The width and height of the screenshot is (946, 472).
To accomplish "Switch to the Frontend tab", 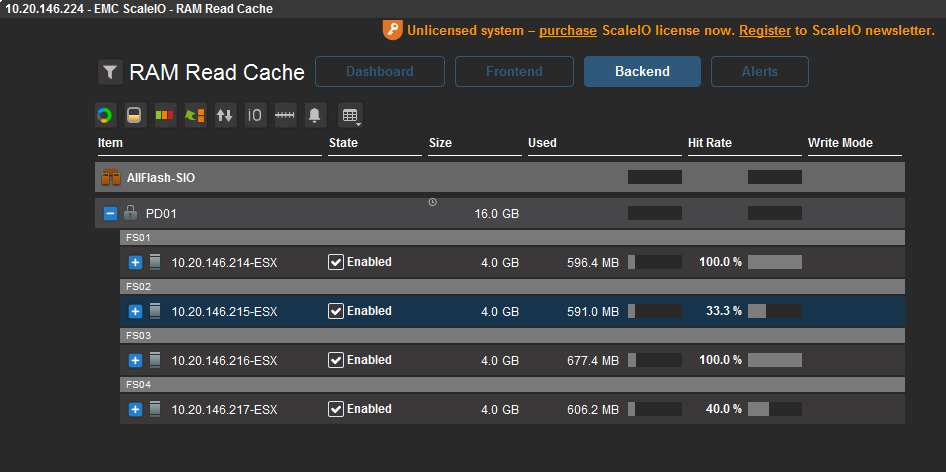I will point(514,71).
